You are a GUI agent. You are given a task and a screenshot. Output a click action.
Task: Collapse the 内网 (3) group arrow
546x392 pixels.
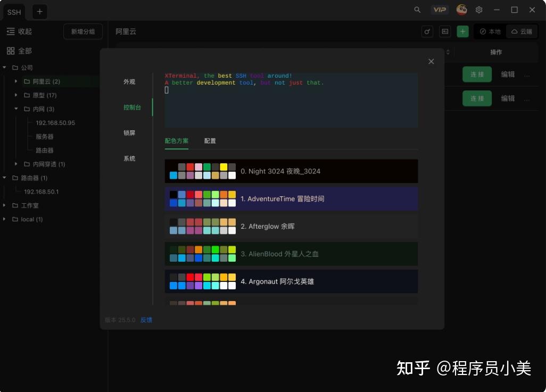coord(16,109)
